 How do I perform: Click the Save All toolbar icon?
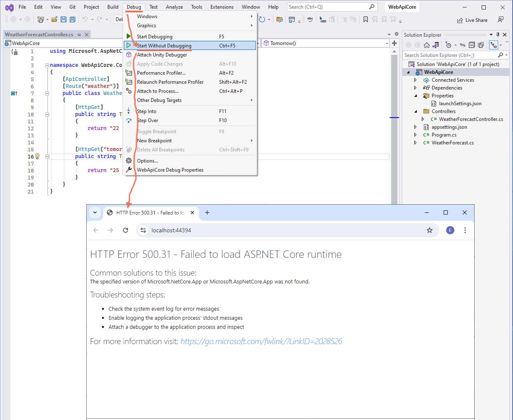pos(72,19)
